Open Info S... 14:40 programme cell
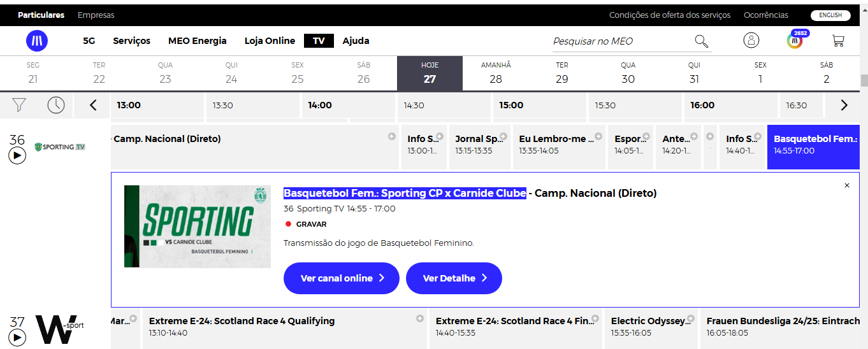868x349 pixels. tap(742, 147)
